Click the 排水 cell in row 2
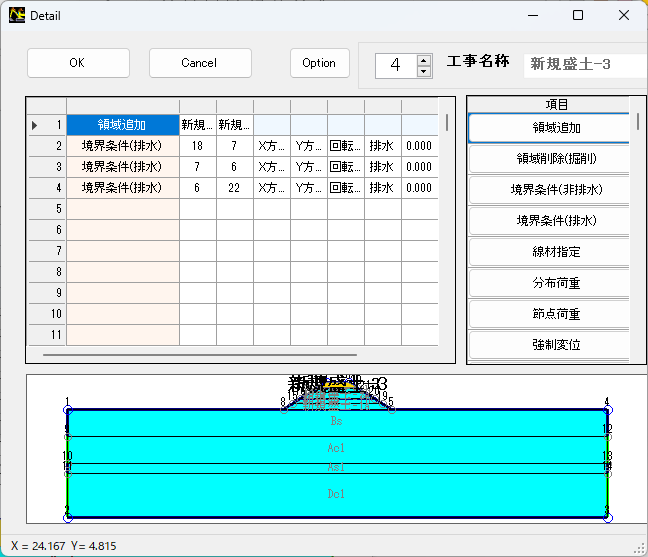 click(382, 146)
